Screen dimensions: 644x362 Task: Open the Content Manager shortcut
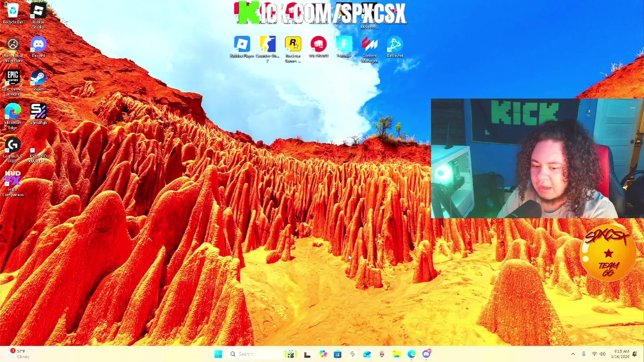click(369, 49)
